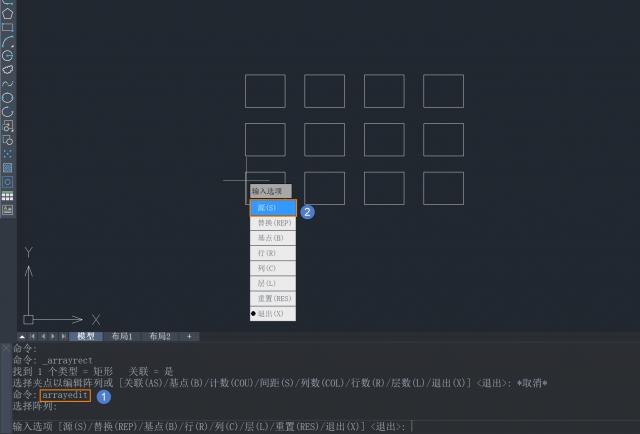Close the command line panel
Screen dimensions: 640x434
point(6,348)
